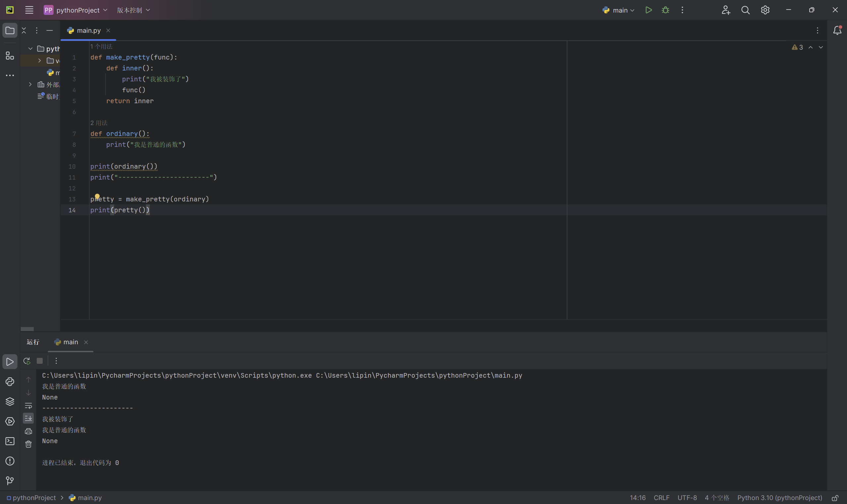Toggle soft-wrap in the console
Screen dimensions: 847x504
28,405
